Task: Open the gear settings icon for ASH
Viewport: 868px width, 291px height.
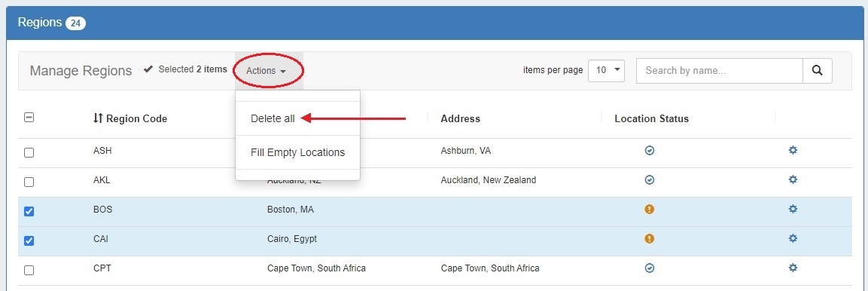Action: (x=793, y=150)
